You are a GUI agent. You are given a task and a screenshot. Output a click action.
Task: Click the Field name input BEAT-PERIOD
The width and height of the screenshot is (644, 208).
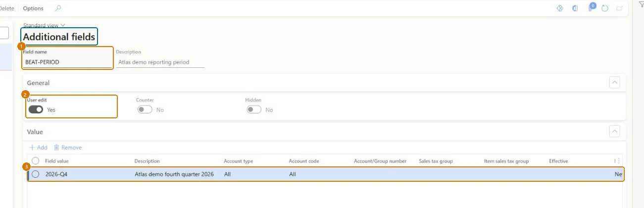pos(68,62)
